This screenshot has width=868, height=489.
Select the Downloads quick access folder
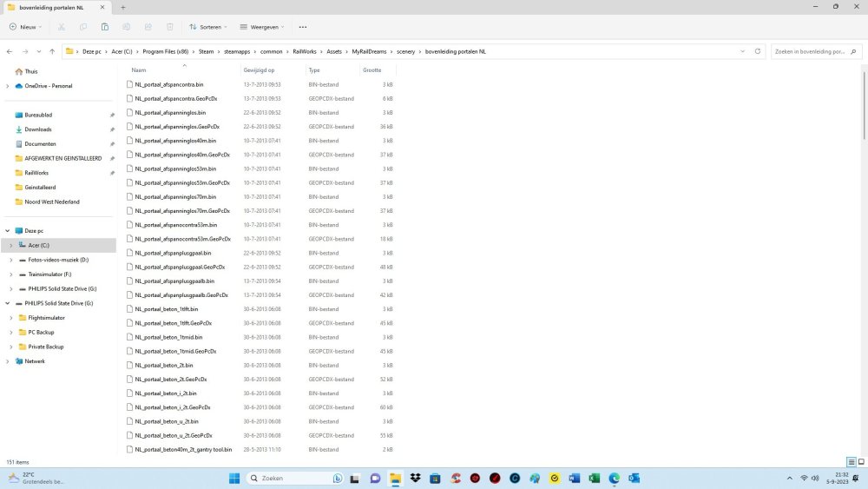click(x=38, y=129)
